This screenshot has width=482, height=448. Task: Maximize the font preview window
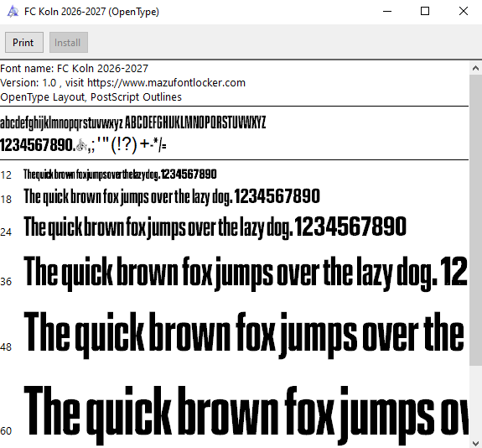point(425,12)
